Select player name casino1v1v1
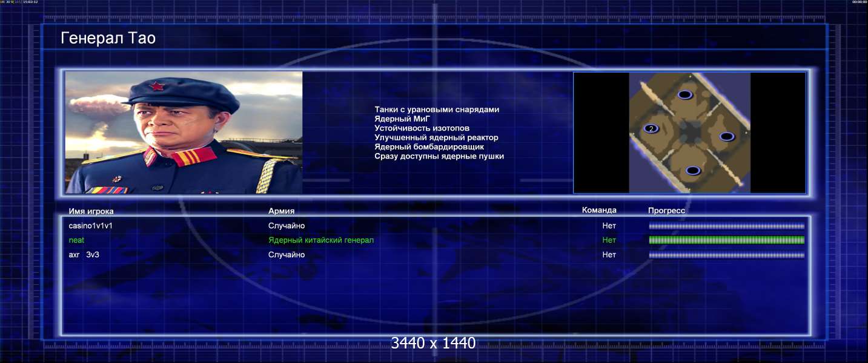The image size is (868, 363). point(91,226)
